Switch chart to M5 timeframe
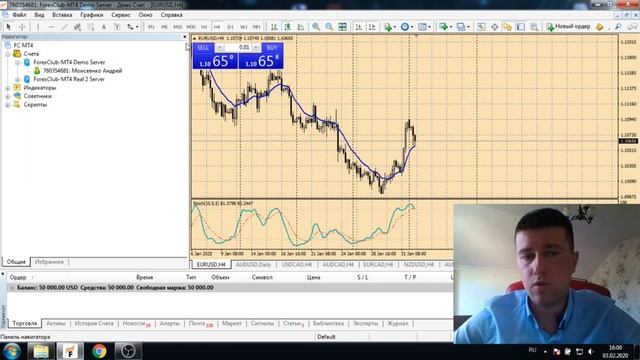640x360 pixels. (164, 27)
